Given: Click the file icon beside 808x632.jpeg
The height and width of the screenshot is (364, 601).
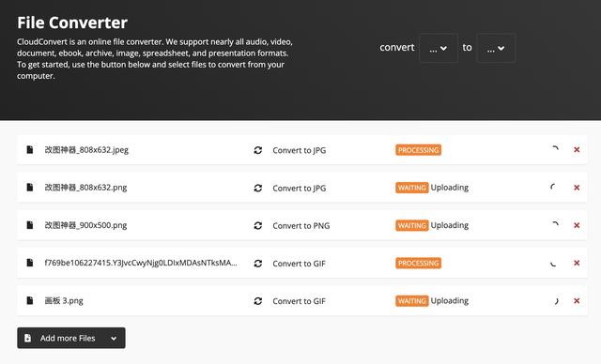Looking at the screenshot, I should point(29,150).
